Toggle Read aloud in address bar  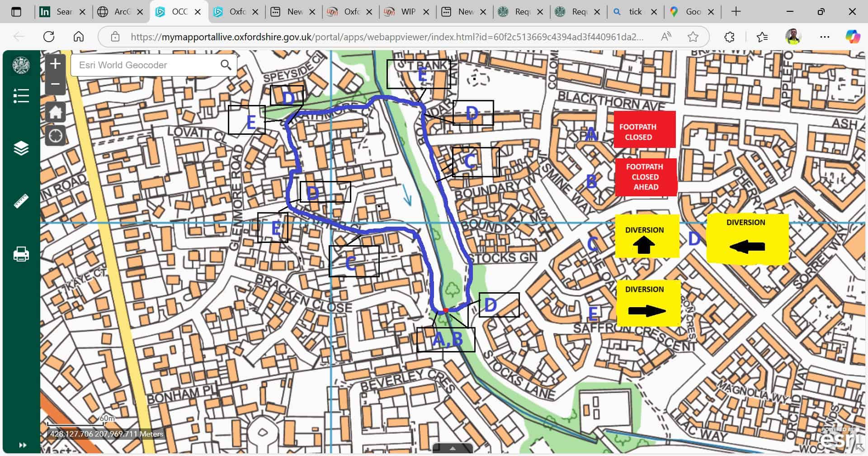tap(665, 37)
